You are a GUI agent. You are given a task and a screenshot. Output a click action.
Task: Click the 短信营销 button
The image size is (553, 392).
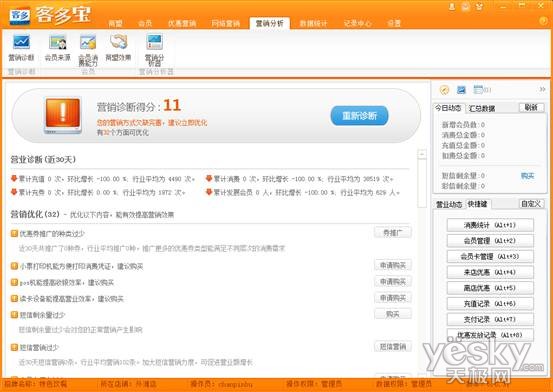(x=393, y=347)
